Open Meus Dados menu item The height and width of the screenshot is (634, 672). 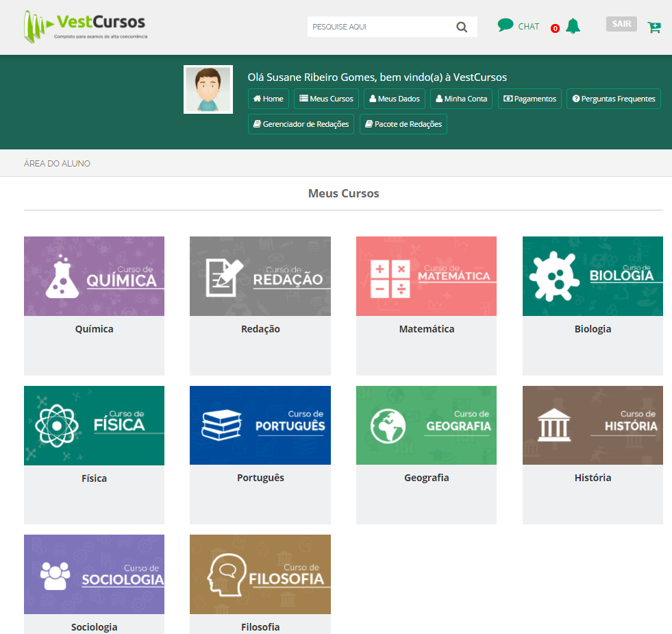click(x=394, y=99)
